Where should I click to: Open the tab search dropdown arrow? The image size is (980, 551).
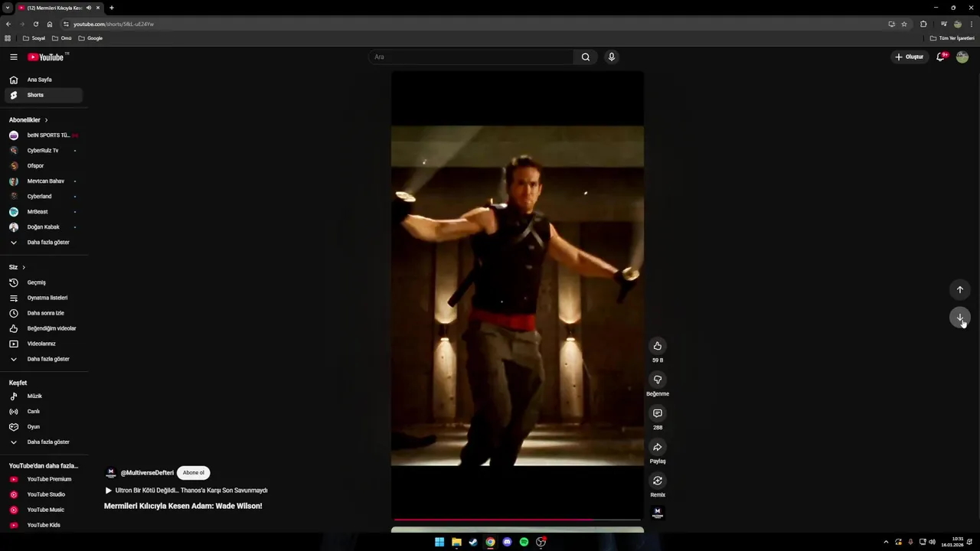[x=7, y=8]
